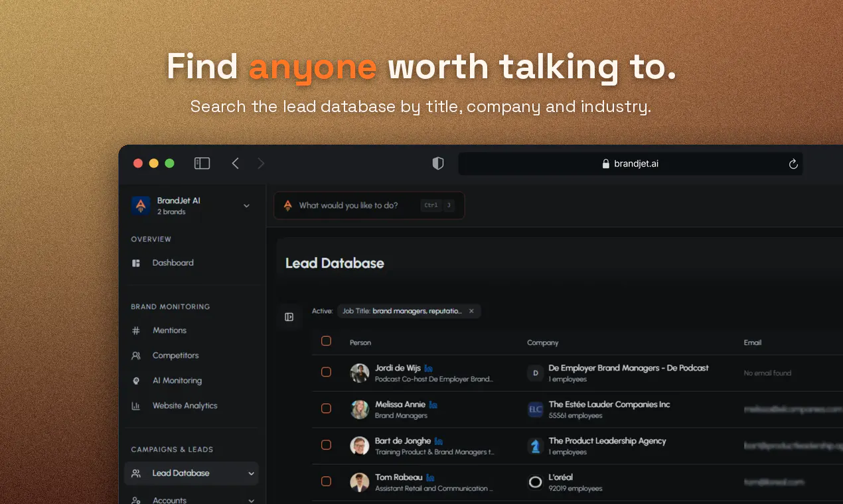
Task: Open Dashboard in the sidebar
Action: click(173, 263)
